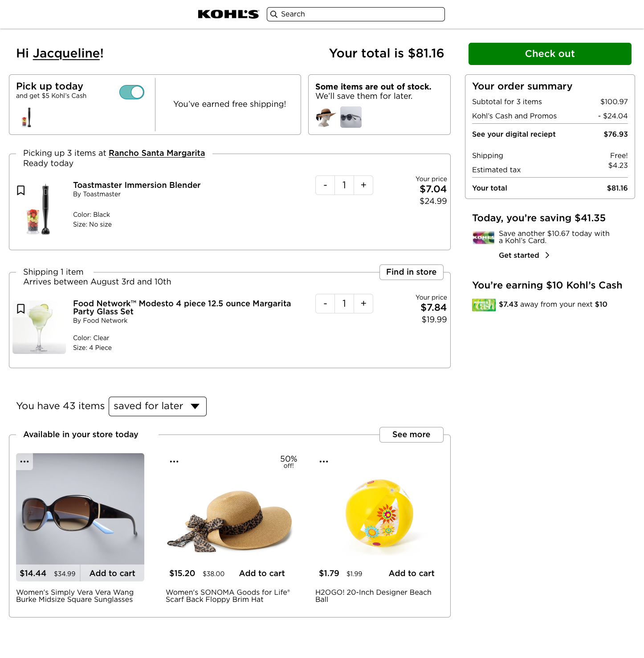Viewport: 644px width, 658px height.
Task: Decrease the margarita glass set quantity
Action: pyautogui.click(x=325, y=304)
